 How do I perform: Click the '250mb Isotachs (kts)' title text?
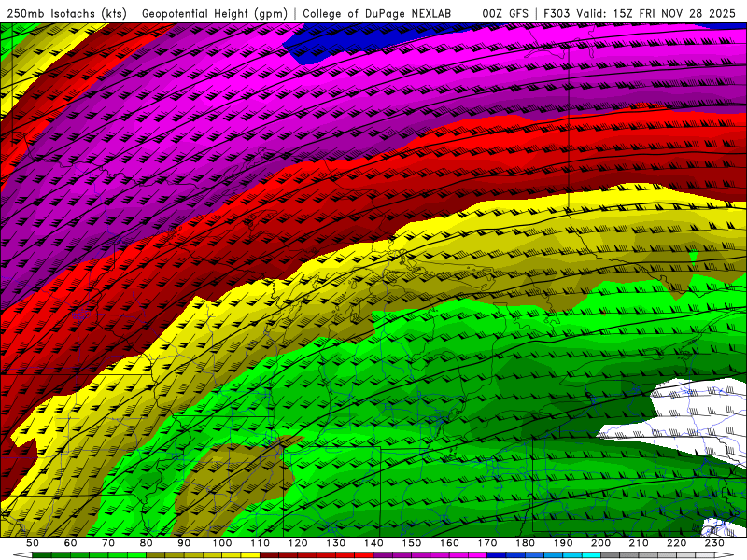tap(66, 14)
